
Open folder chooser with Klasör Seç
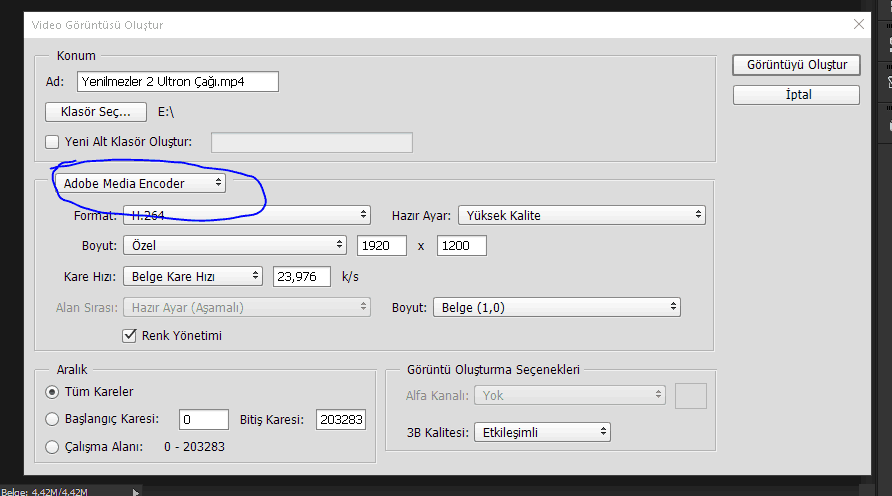(x=96, y=112)
